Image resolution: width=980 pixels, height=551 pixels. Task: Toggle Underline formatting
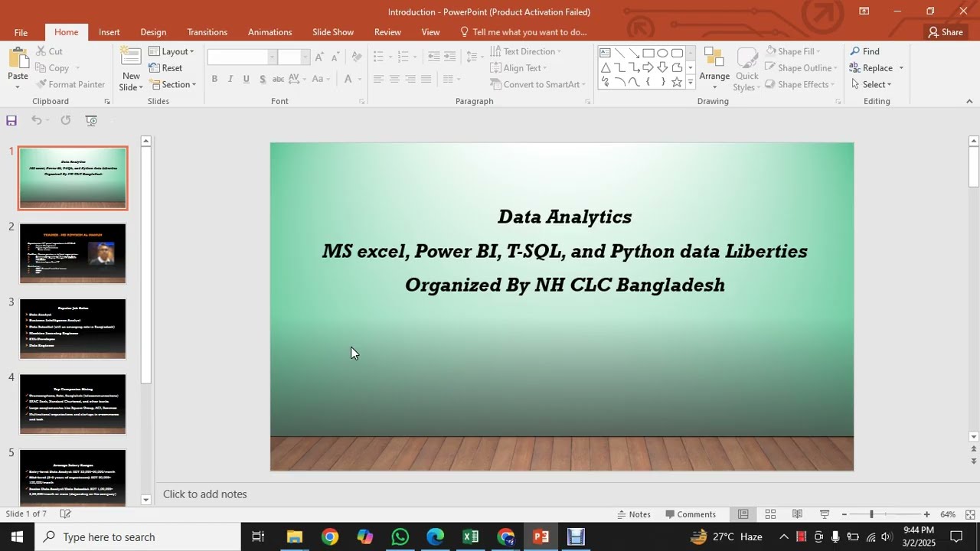(246, 79)
